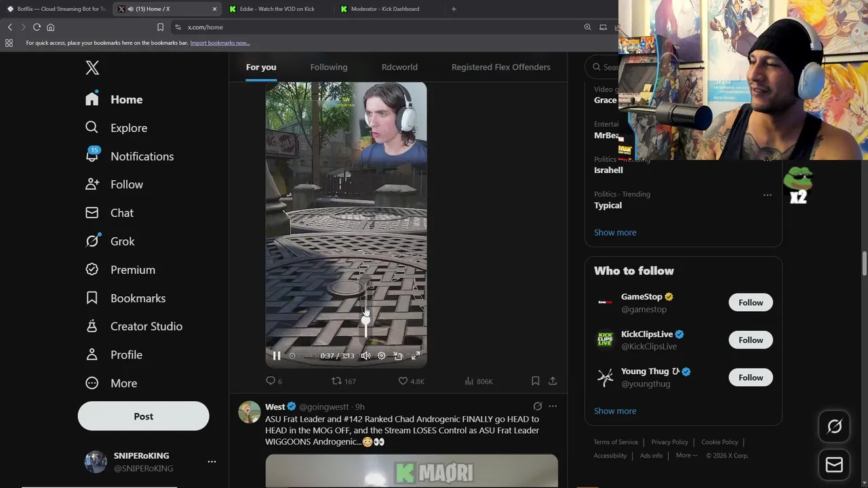The height and width of the screenshot is (488, 868).
Task: Expand the footer More menu
Action: (x=686, y=455)
